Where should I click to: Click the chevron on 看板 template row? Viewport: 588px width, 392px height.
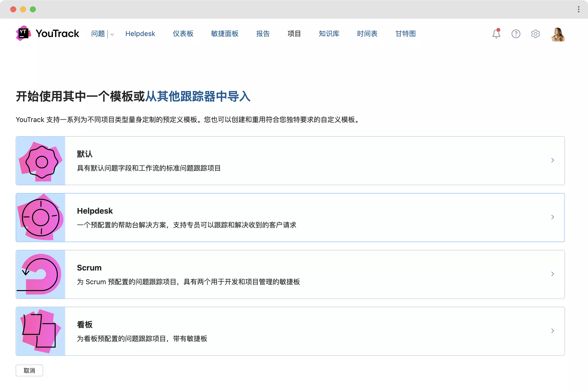pyautogui.click(x=552, y=331)
